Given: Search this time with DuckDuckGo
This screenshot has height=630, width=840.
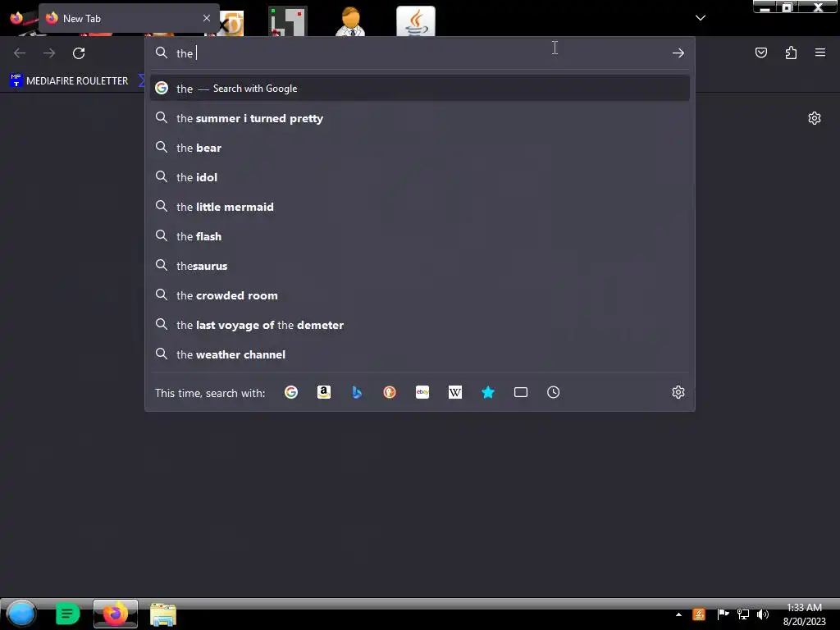Looking at the screenshot, I should tap(390, 393).
